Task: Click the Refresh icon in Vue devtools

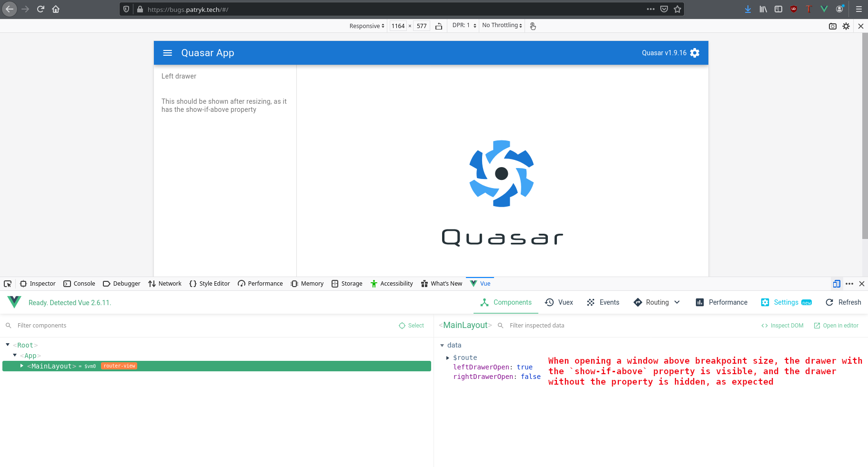Action: (829, 302)
